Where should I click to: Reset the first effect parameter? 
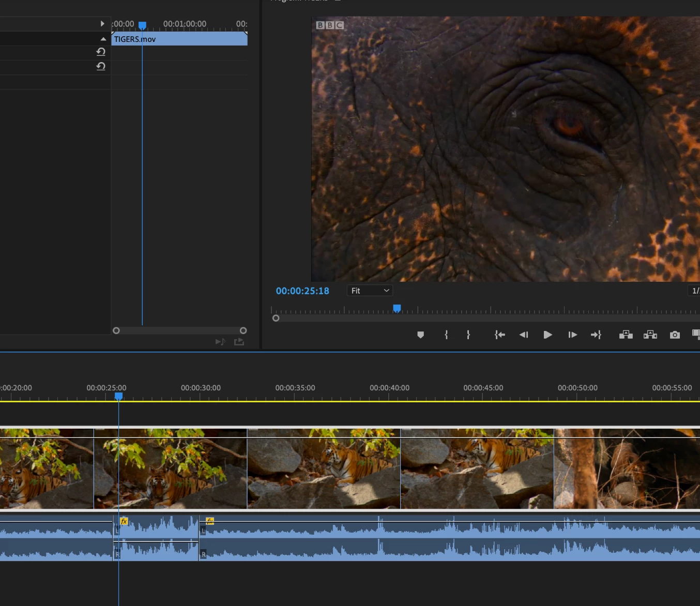101,52
